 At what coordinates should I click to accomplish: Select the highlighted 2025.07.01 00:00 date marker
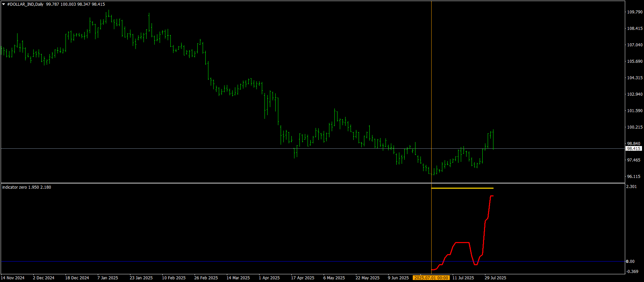point(431,278)
